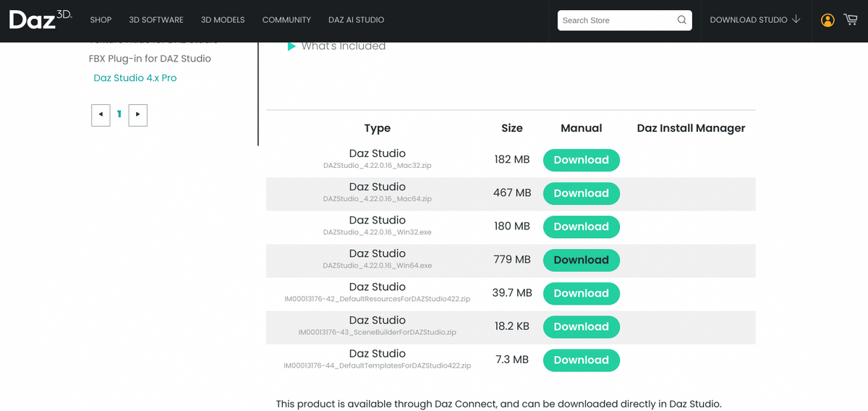
Task: Click the Size column header
Action: coord(512,128)
